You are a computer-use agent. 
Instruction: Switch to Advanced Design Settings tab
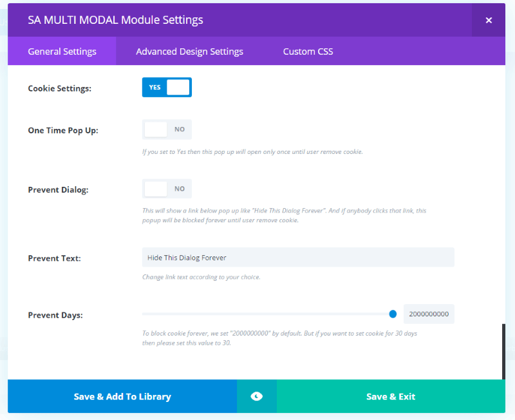[x=189, y=52]
